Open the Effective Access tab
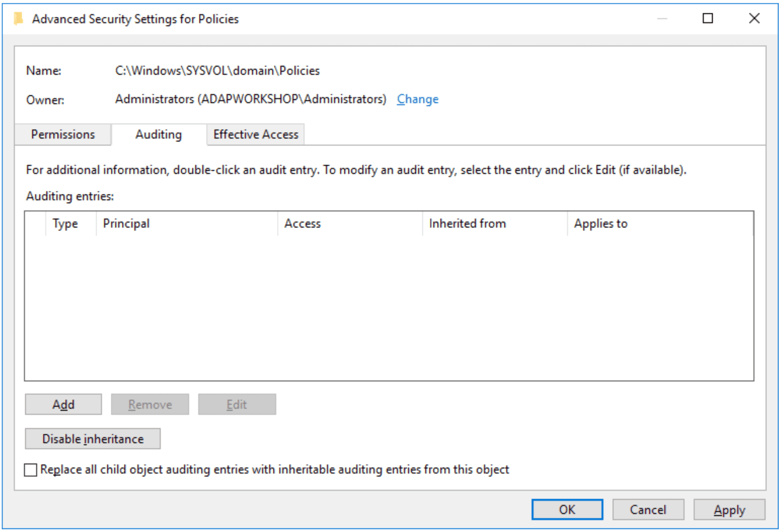Image resolution: width=781 pixels, height=532 pixels. coord(256,134)
